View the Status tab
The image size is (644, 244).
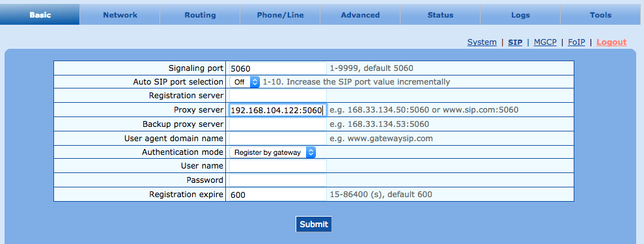pos(440,15)
